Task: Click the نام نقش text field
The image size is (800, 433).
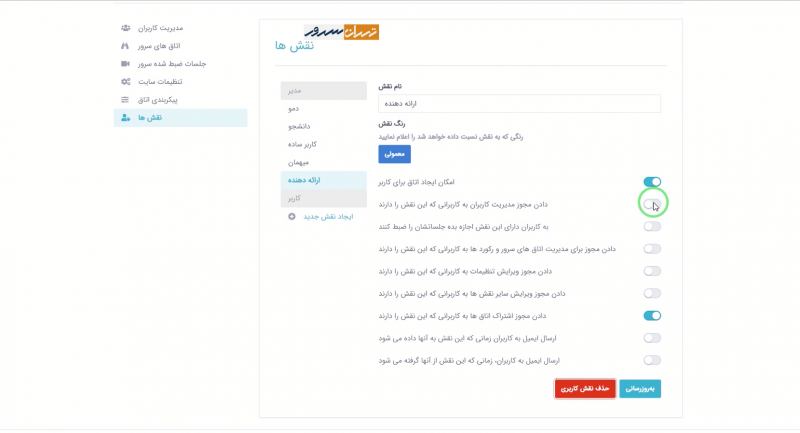Action: (519, 103)
